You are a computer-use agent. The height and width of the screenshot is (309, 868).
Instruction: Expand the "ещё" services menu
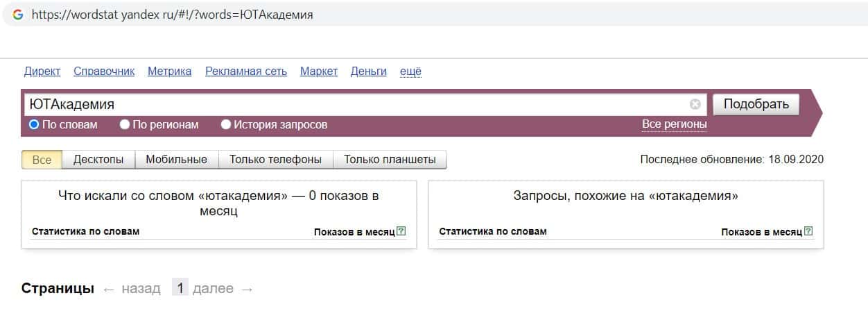click(x=410, y=71)
